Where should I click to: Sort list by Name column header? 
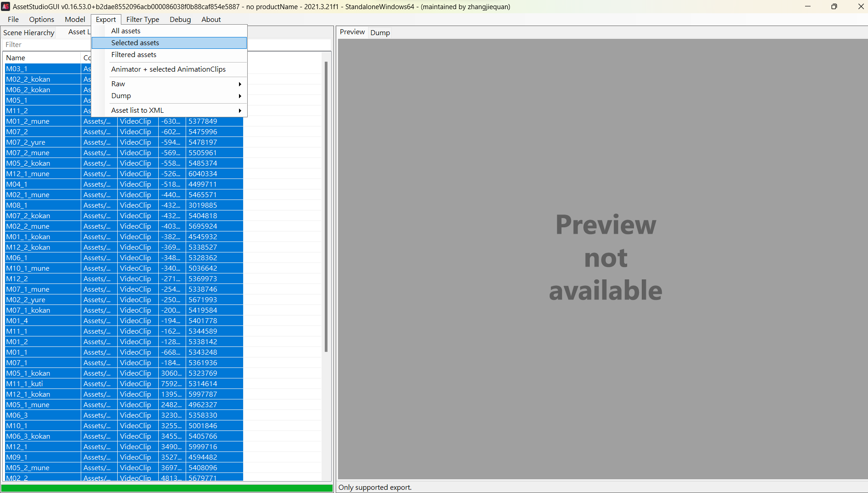point(41,58)
